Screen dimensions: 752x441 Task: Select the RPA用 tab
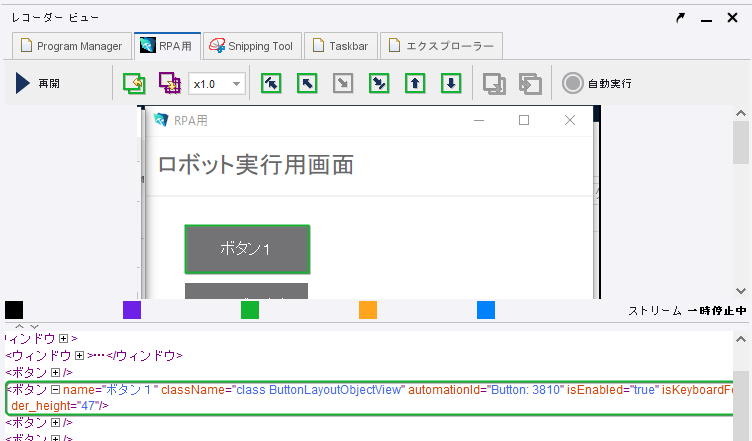coord(166,46)
